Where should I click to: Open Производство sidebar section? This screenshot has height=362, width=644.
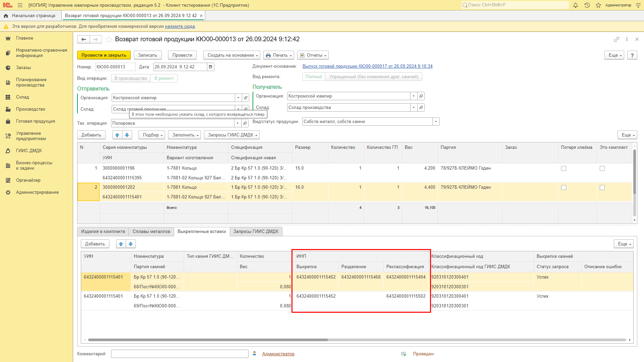pos(31,109)
